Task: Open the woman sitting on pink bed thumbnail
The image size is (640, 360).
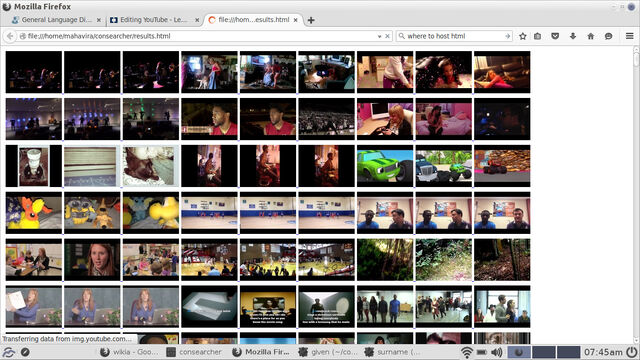Action: [x=444, y=119]
